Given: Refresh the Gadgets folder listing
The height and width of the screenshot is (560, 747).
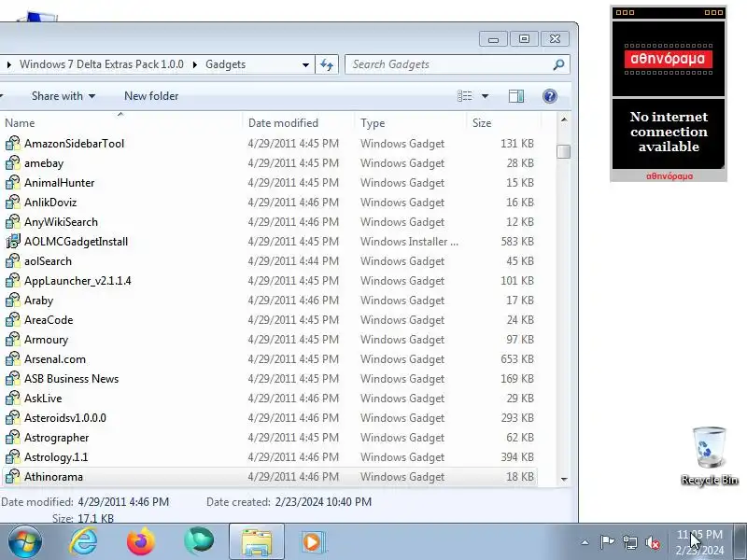Looking at the screenshot, I should click(327, 64).
